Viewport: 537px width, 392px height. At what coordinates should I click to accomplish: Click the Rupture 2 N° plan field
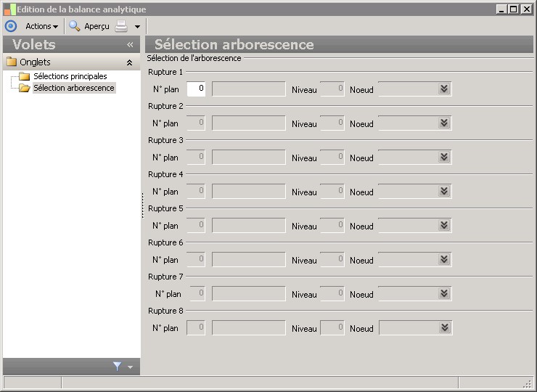pos(196,123)
